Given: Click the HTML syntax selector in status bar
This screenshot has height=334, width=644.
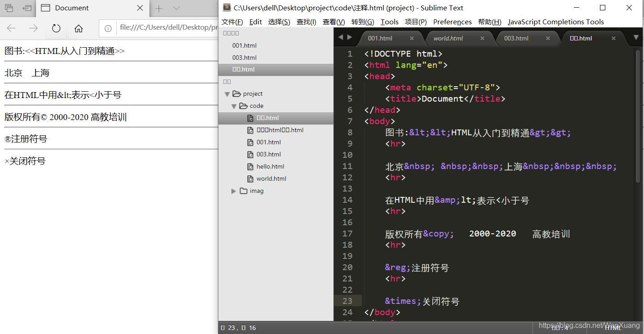Looking at the screenshot, I should pyautogui.click(x=613, y=328).
